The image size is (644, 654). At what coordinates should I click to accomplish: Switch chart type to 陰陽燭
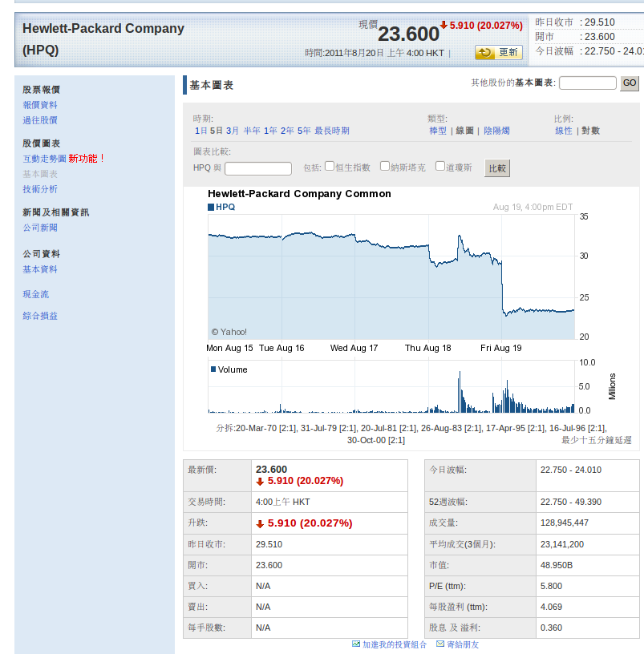(x=496, y=131)
